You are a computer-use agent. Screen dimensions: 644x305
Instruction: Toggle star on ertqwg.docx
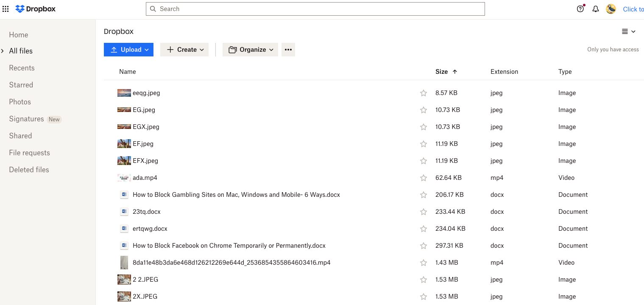pyautogui.click(x=423, y=229)
